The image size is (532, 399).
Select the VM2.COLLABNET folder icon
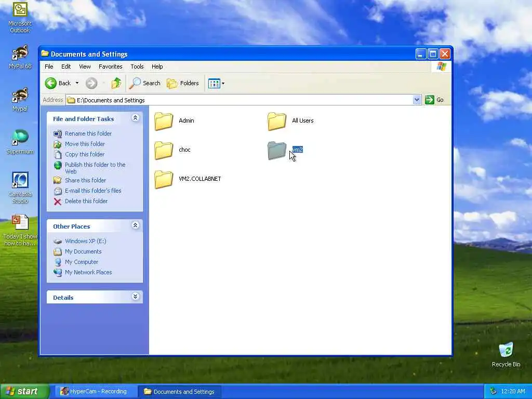(164, 179)
